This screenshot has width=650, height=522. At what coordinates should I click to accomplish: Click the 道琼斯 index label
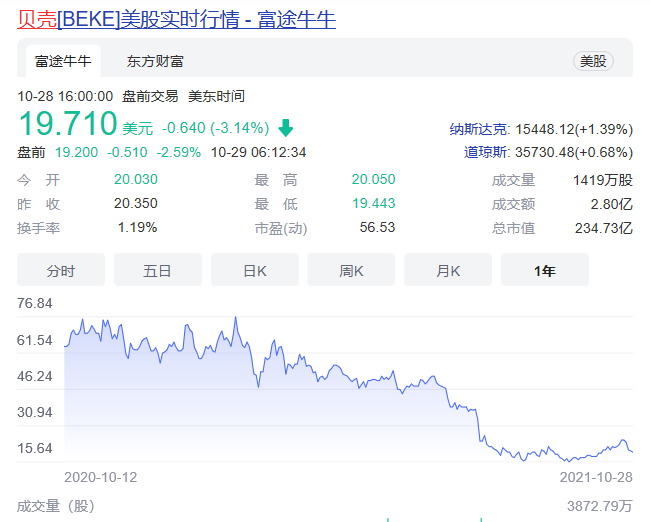pyautogui.click(x=486, y=152)
